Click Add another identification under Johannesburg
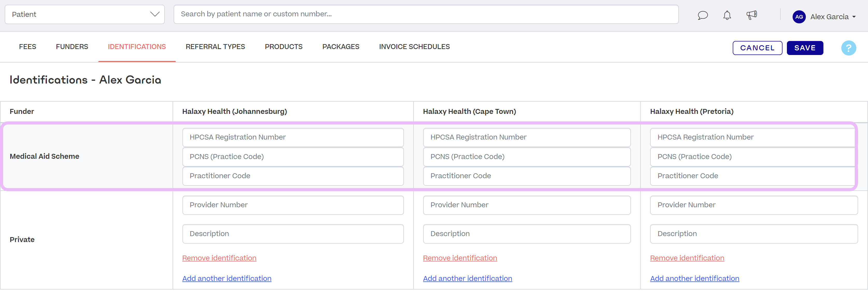This screenshot has width=868, height=303. (227, 279)
